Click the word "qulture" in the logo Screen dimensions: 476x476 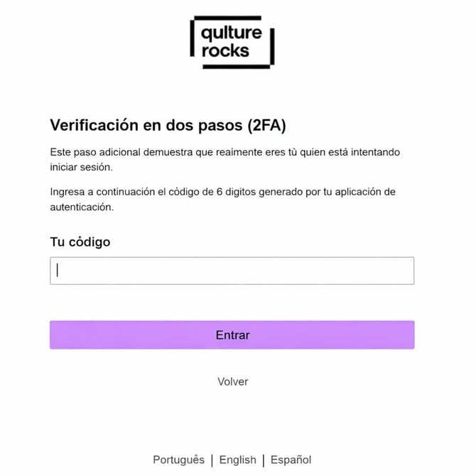232,33
